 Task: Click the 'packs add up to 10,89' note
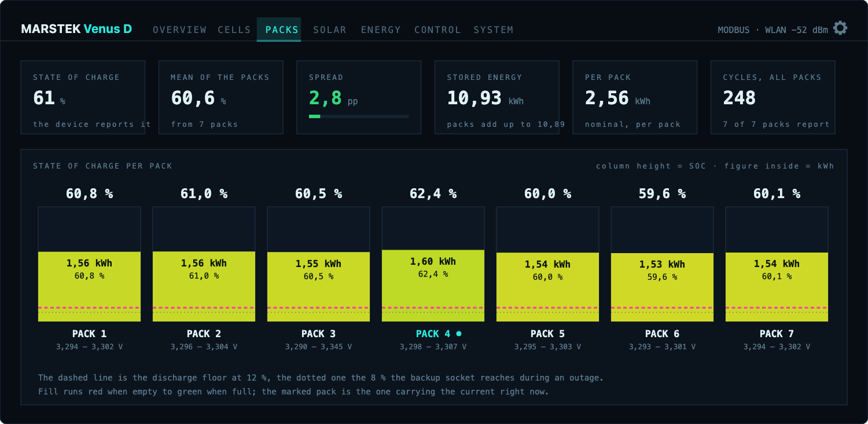(505, 124)
